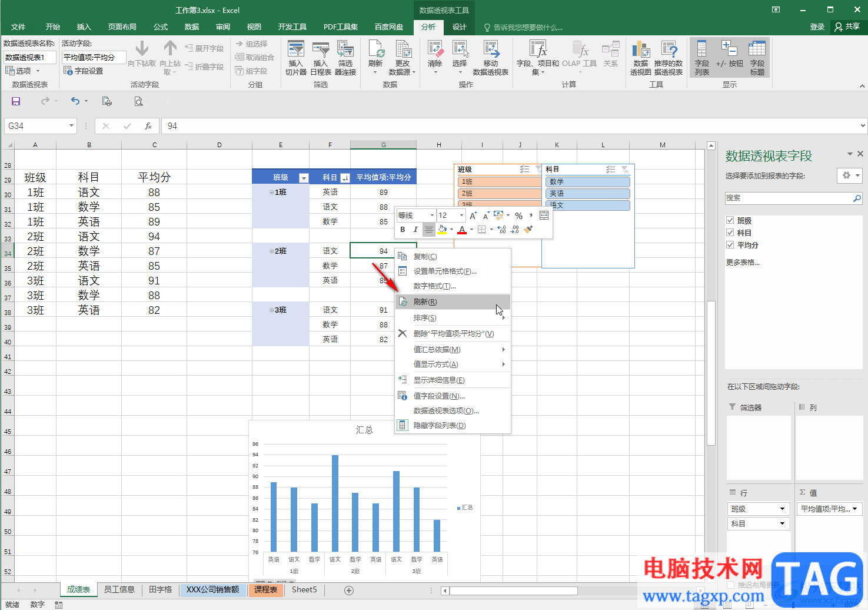Click the Insert Slicer ribbon icon
Viewport: 868px width, 610px height.
tap(295, 58)
